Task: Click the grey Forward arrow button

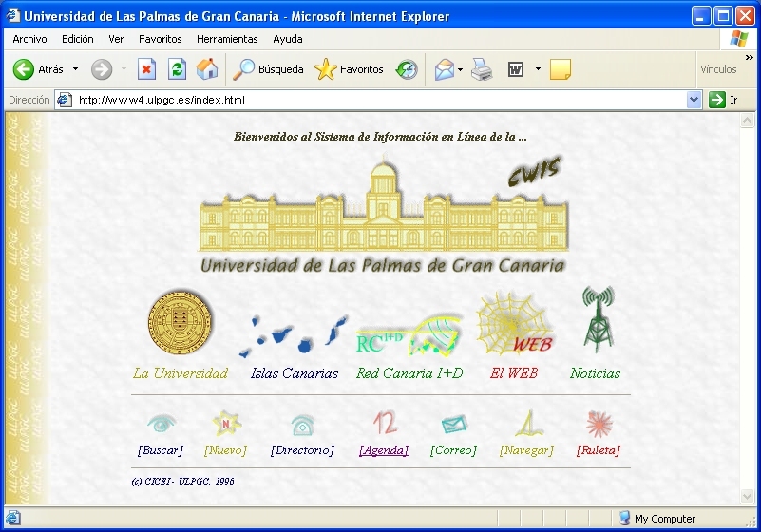Action: coord(102,69)
